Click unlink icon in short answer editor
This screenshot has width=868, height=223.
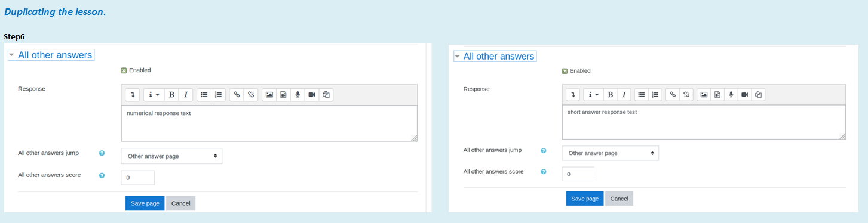(x=686, y=94)
